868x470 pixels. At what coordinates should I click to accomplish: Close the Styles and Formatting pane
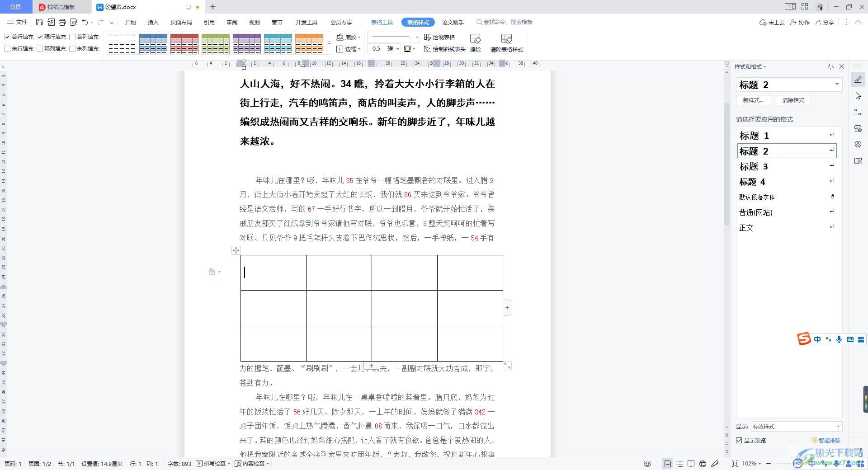click(x=842, y=66)
